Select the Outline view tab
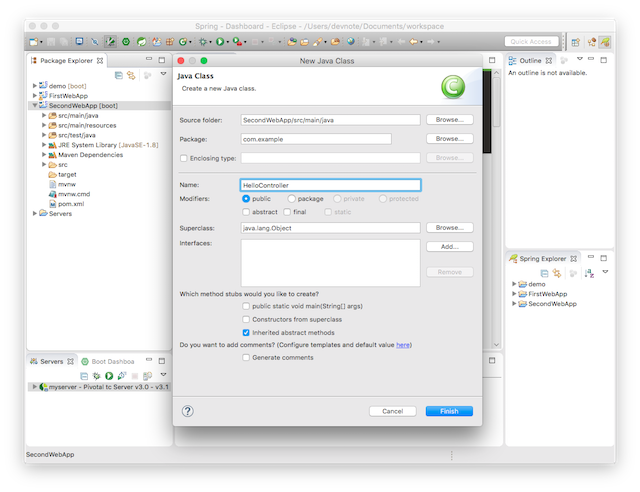The width and height of the screenshot is (640, 492). point(530,60)
